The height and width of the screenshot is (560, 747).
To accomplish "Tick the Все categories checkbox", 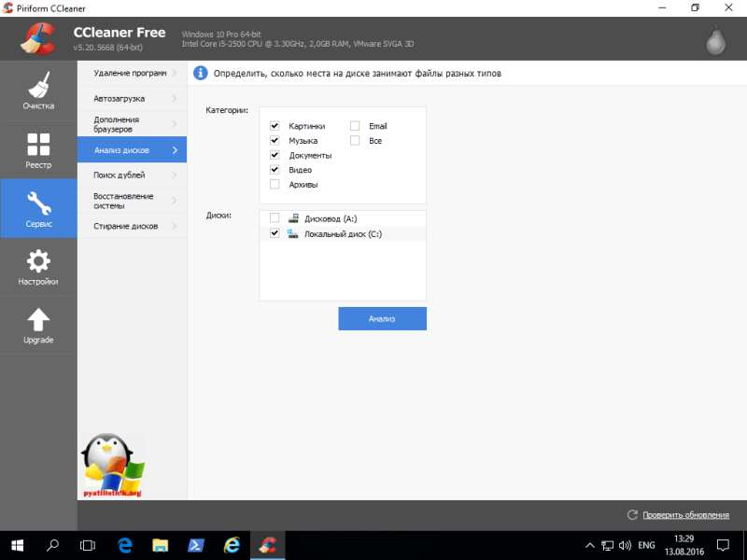I will [355, 141].
